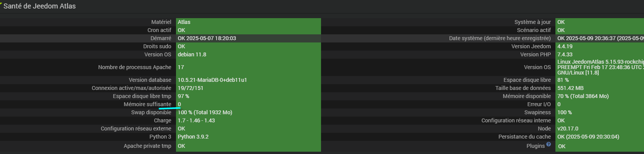Click the green icon beside Santé de Jeedom title
This screenshot has height=154, width=644.
point(1,3)
